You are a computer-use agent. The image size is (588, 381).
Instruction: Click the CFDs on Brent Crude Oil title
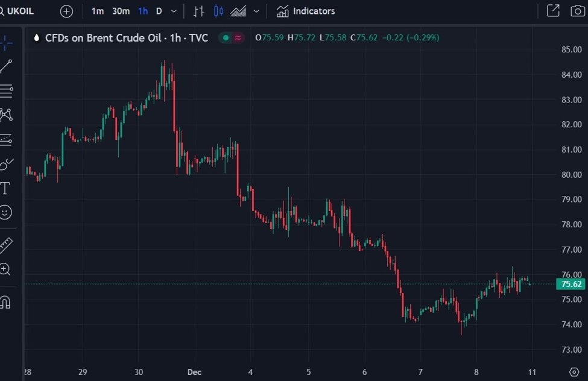(103, 38)
